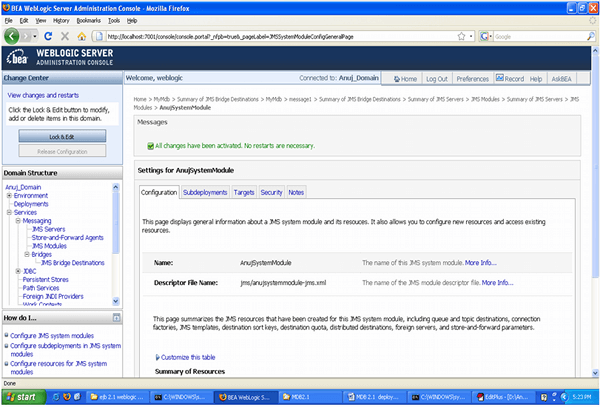Collapse the Messaging tree node
Viewport: 600px width, 407px height.
tap(18, 220)
